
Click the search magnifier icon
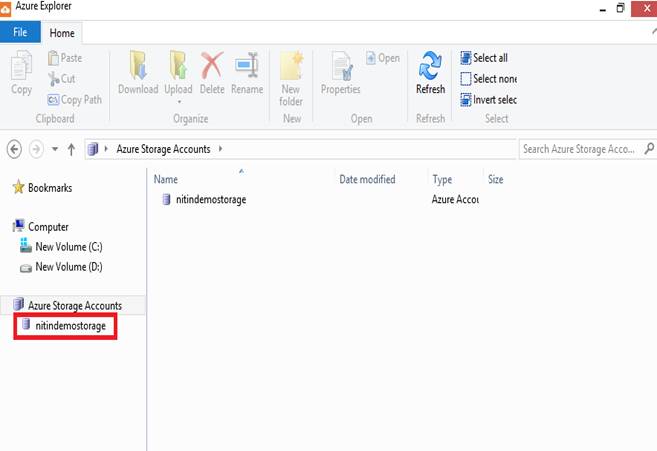coord(649,148)
